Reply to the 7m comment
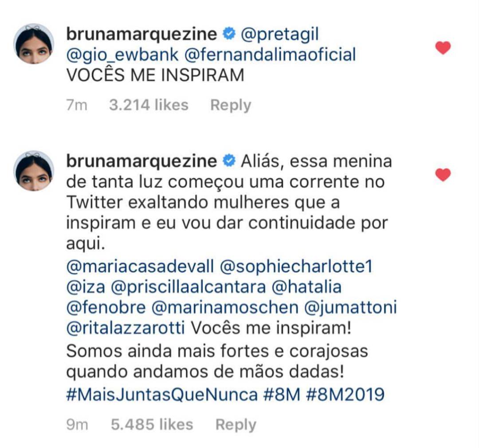This screenshot has height=448, width=479. (230, 105)
